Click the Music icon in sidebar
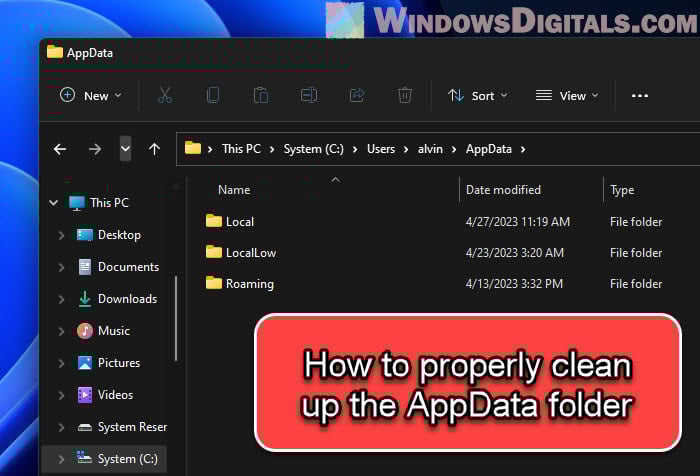Screen dimensions: 700x476 (85, 331)
